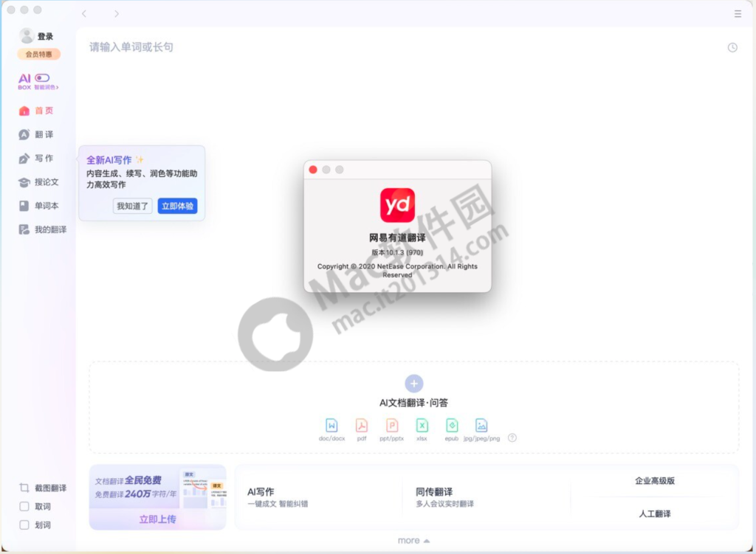This screenshot has width=756, height=554.
Task: Go forward with the right arrow
Action: pyautogui.click(x=116, y=14)
